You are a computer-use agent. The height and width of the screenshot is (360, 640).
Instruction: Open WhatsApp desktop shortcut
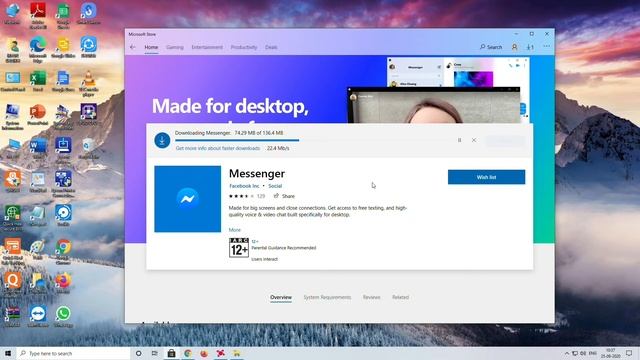(63, 317)
